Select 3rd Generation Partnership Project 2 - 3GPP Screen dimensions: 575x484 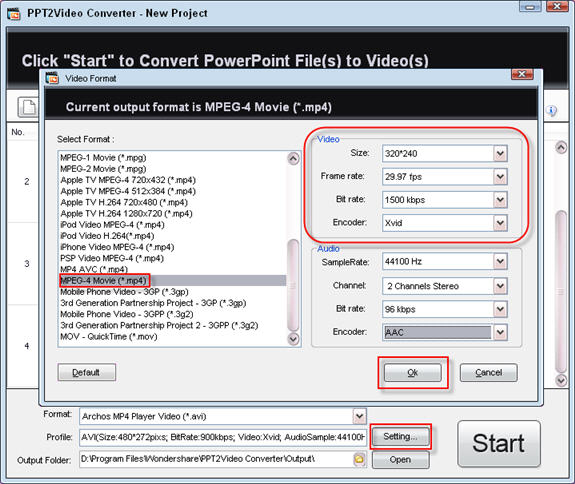[159, 325]
